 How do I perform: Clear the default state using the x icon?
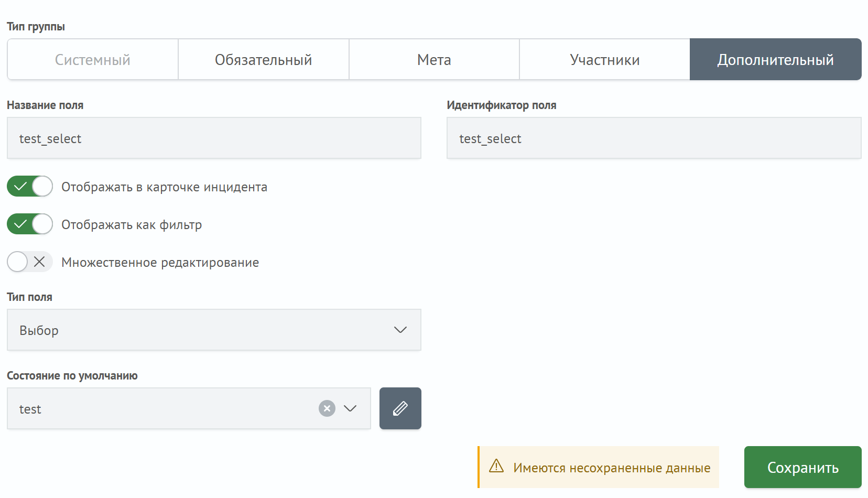coord(327,408)
